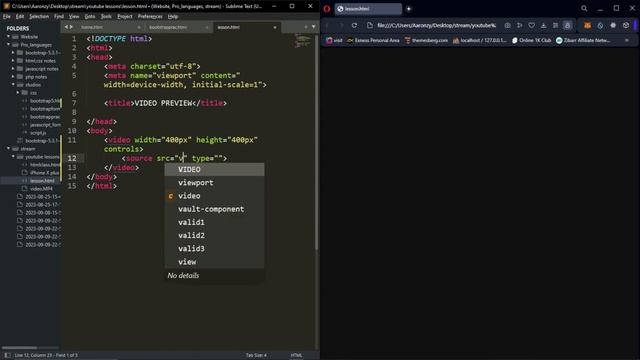
Task: Show more bookmarks with chevron in Opera
Action: click(x=627, y=40)
